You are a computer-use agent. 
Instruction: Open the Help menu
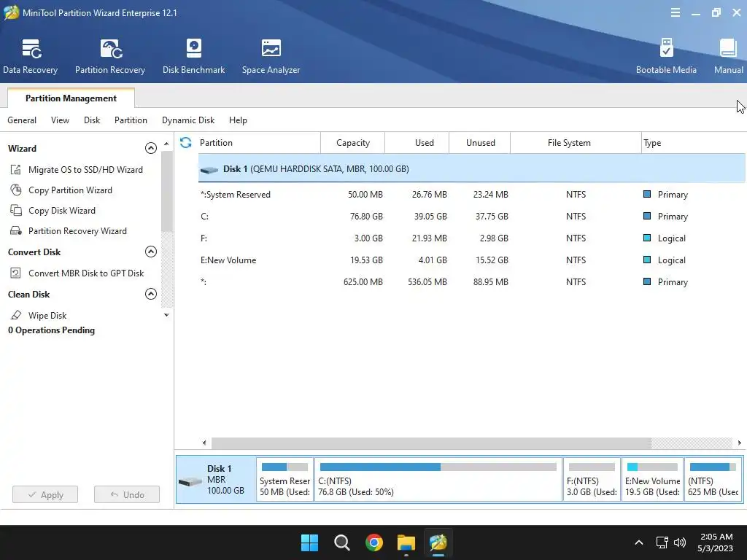click(x=238, y=120)
